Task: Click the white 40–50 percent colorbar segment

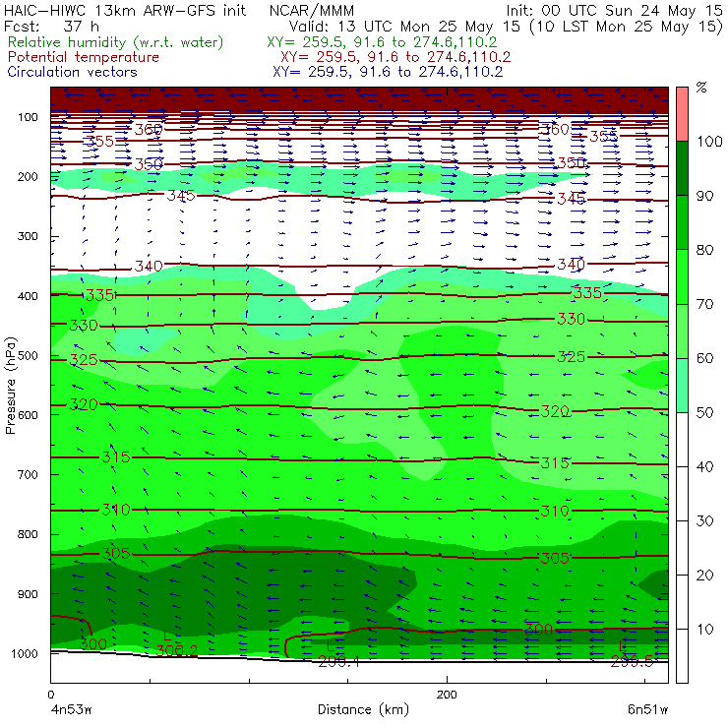Action: 682,440
